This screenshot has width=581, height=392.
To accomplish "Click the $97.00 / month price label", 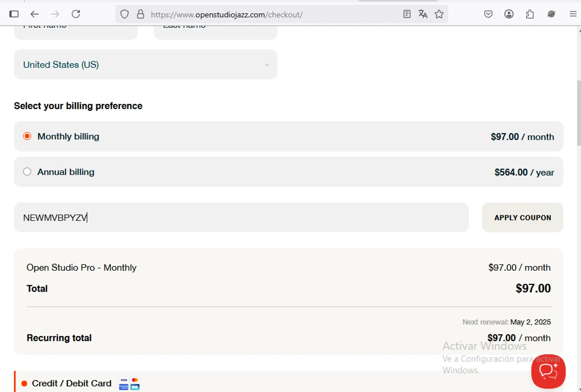I will (x=522, y=137).
